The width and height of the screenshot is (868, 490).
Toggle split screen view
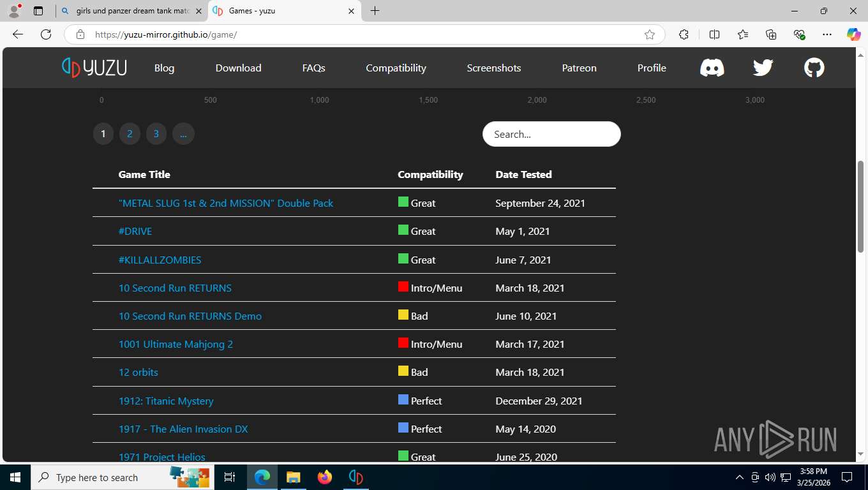(x=714, y=34)
